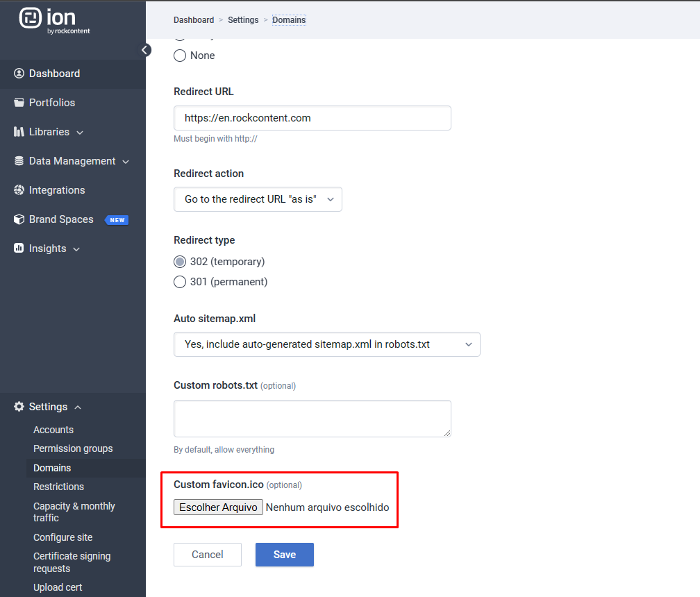700x597 pixels.
Task: Expand the Libraries menu chevron
Action: click(80, 133)
